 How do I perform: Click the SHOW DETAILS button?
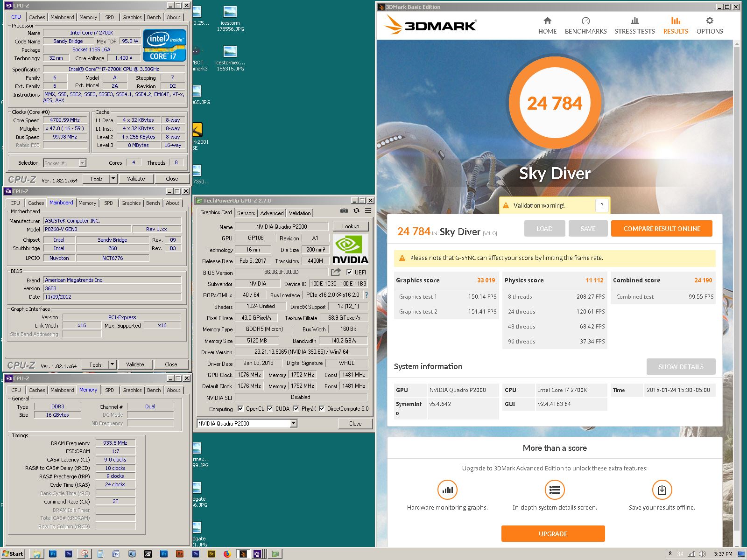[x=681, y=367]
